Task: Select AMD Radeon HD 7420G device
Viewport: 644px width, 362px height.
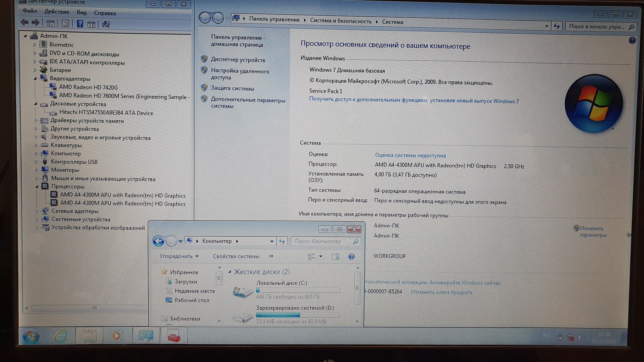Action: tap(88, 87)
